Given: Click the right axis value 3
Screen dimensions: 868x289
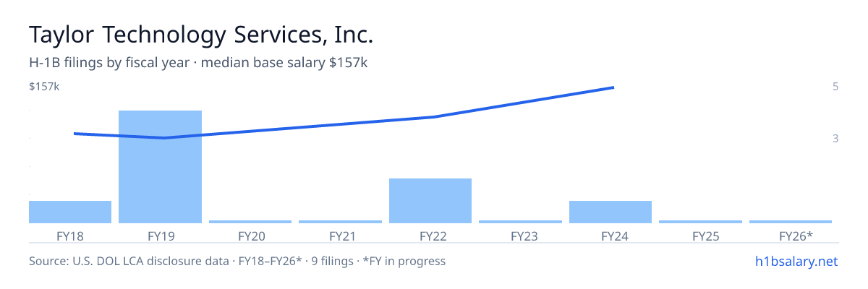Looking at the screenshot, I should click(x=835, y=138).
